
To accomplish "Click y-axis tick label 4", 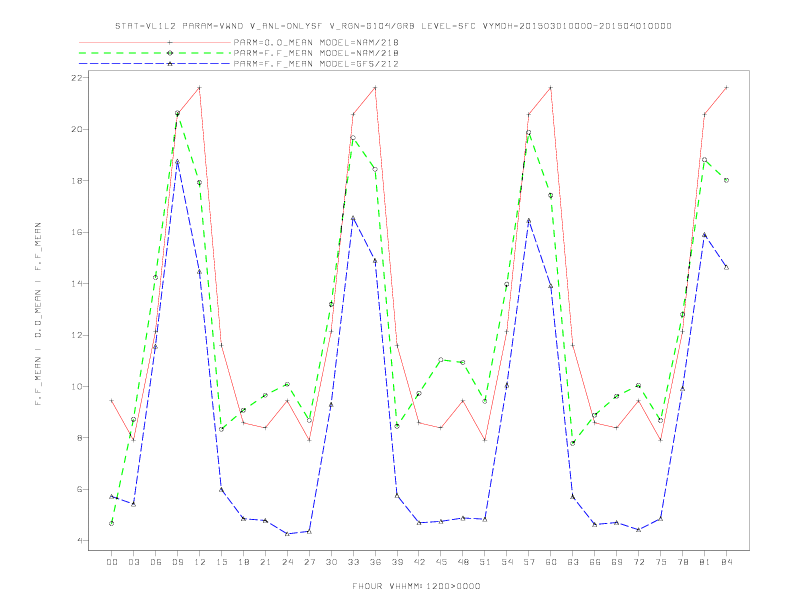I will click(80, 541).
